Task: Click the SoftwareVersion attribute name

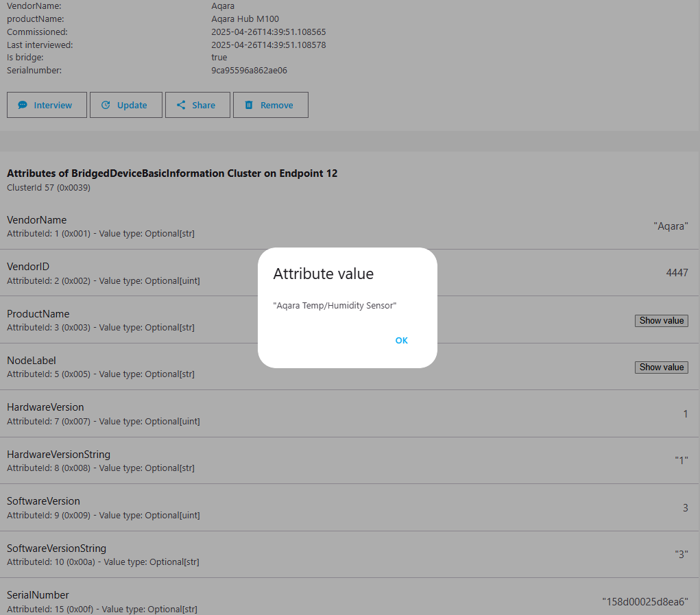Action: [x=43, y=501]
